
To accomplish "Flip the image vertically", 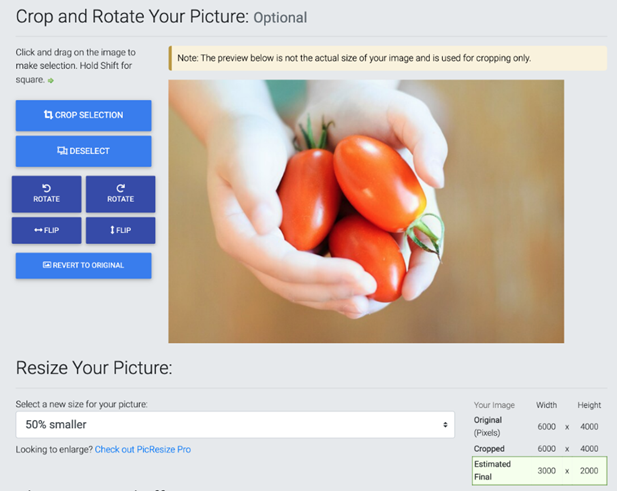I will [x=120, y=230].
